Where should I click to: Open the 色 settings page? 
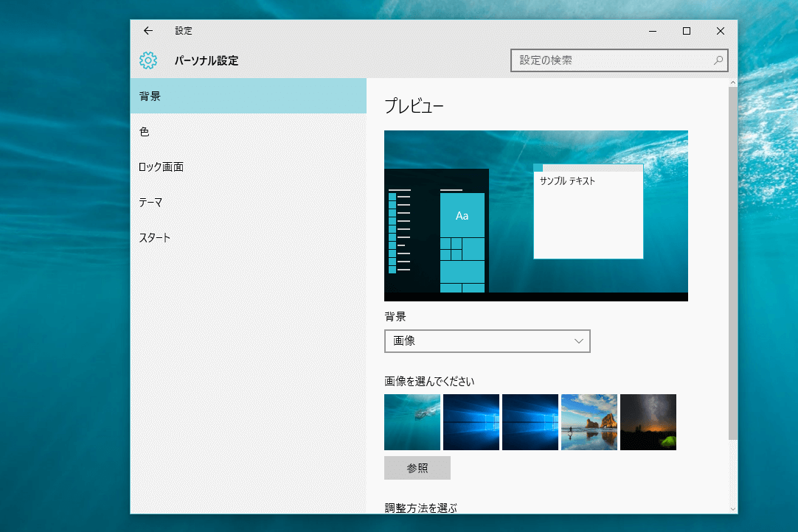tap(249, 131)
